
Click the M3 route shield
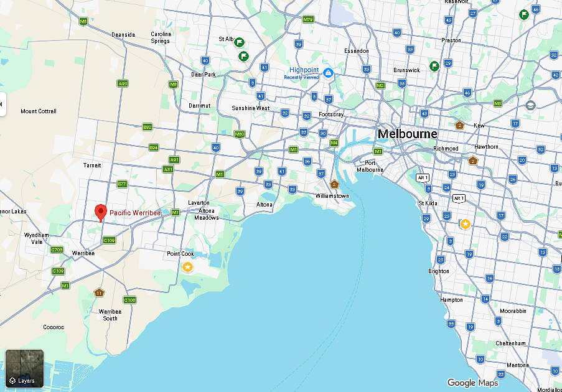pyautogui.click(x=497, y=103)
